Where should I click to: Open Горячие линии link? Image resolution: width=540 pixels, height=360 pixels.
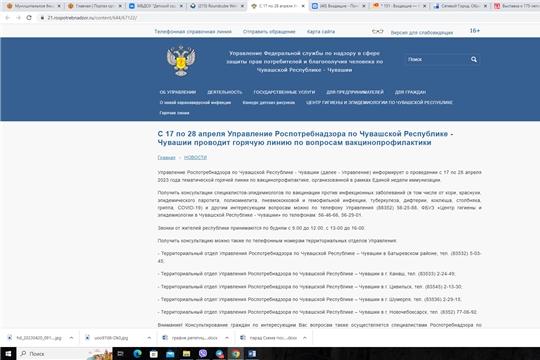click(174, 113)
